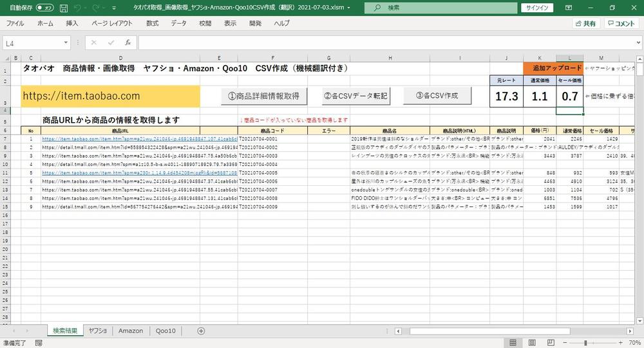Viewport: 644px width, 348px height.
Task: Click the ①商品詳細情報取得 button
Action: coord(264,96)
